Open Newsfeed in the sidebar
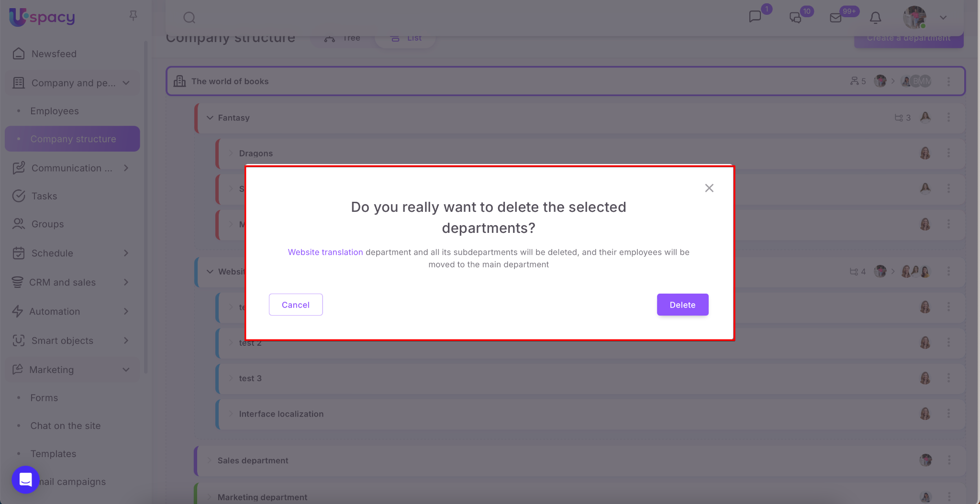Image resolution: width=980 pixels, height=504 pixels. tap(54, 54)
